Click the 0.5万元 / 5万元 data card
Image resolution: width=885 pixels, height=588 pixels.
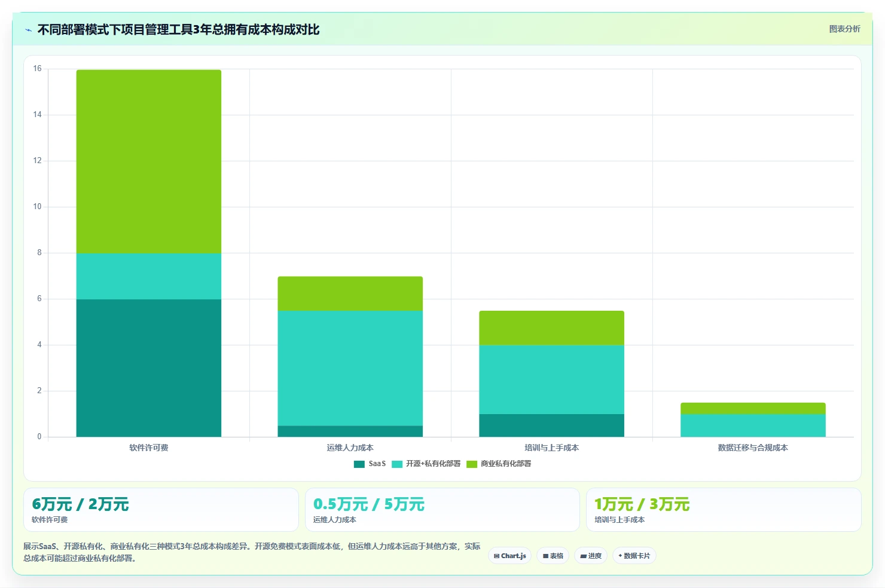[443, 510]
